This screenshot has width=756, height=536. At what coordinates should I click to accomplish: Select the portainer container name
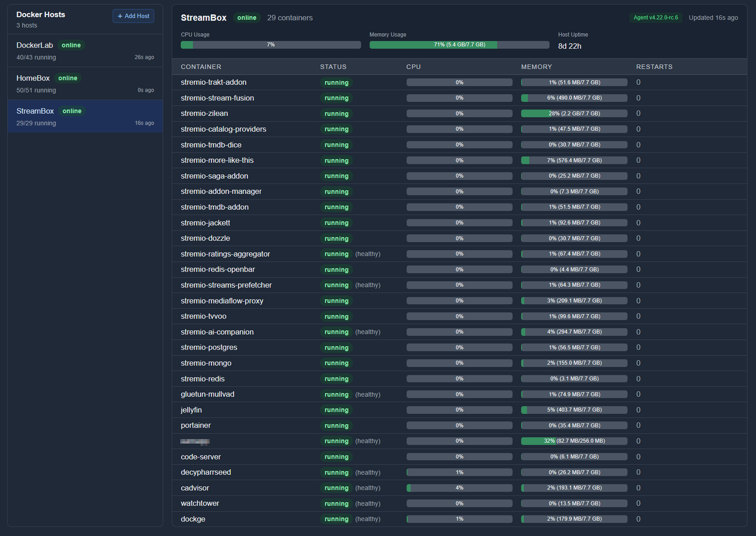pyautogui.click(x=196, y=426)
